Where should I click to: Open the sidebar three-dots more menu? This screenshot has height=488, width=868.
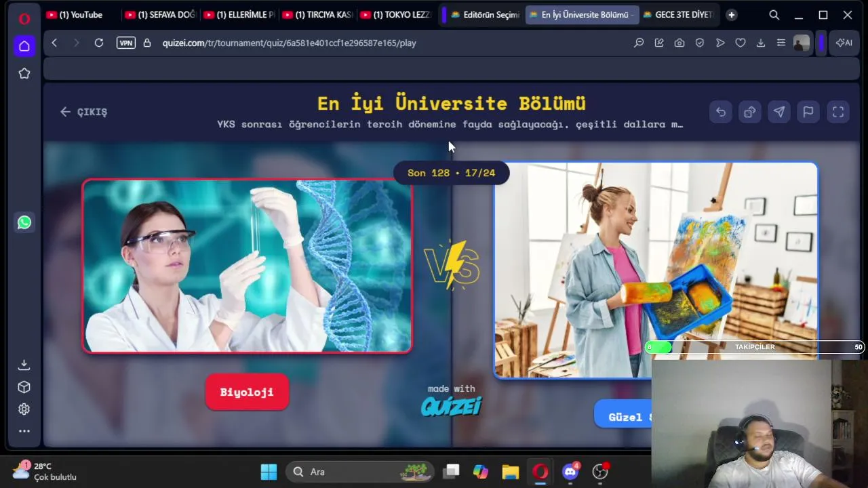[x=24, y=431]
